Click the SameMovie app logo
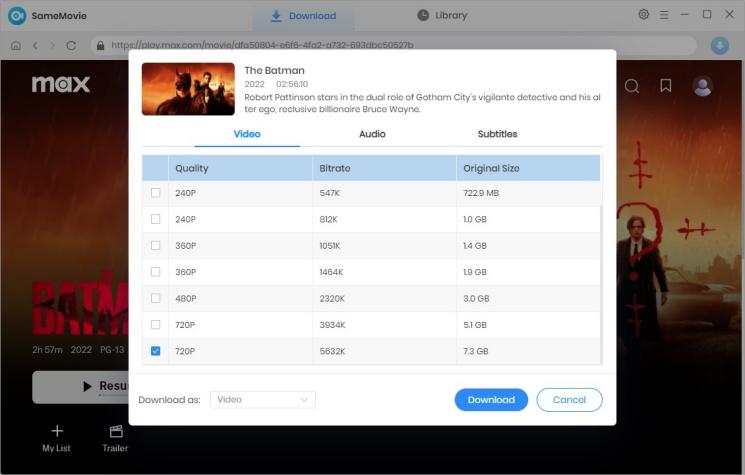745x475 pixels. pyautogui.click(x=17, y=16)
